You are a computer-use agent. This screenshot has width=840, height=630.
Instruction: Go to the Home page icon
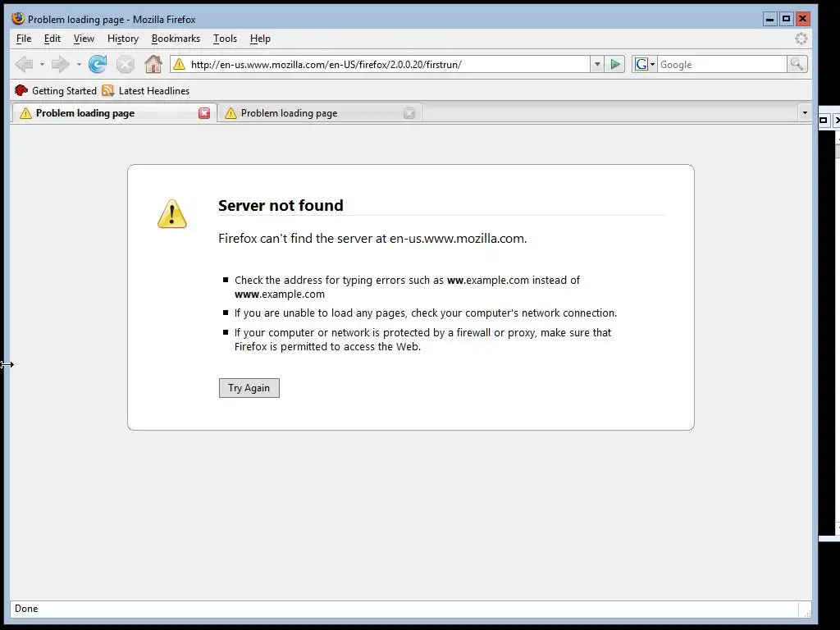coord(153,64)
